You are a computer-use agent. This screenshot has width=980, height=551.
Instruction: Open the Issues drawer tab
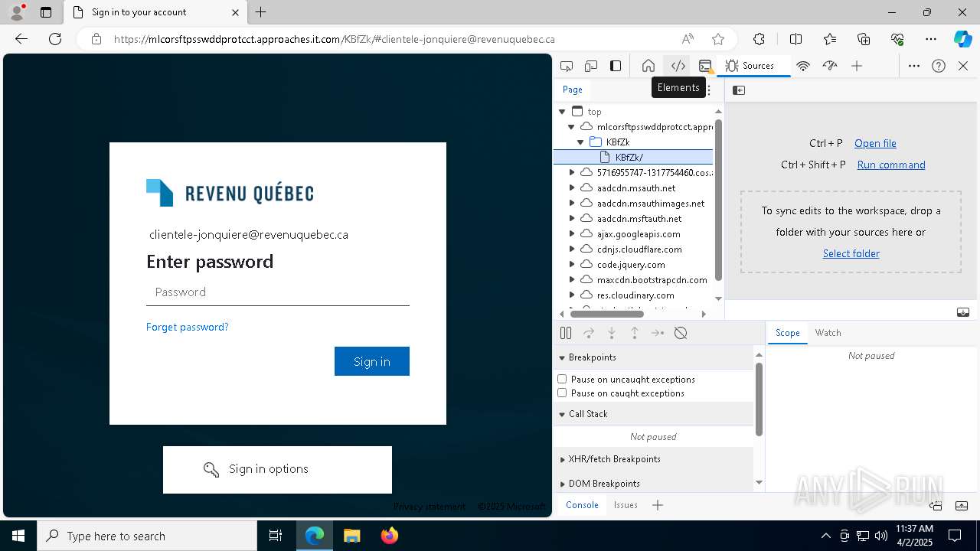(x=626, y=505)
